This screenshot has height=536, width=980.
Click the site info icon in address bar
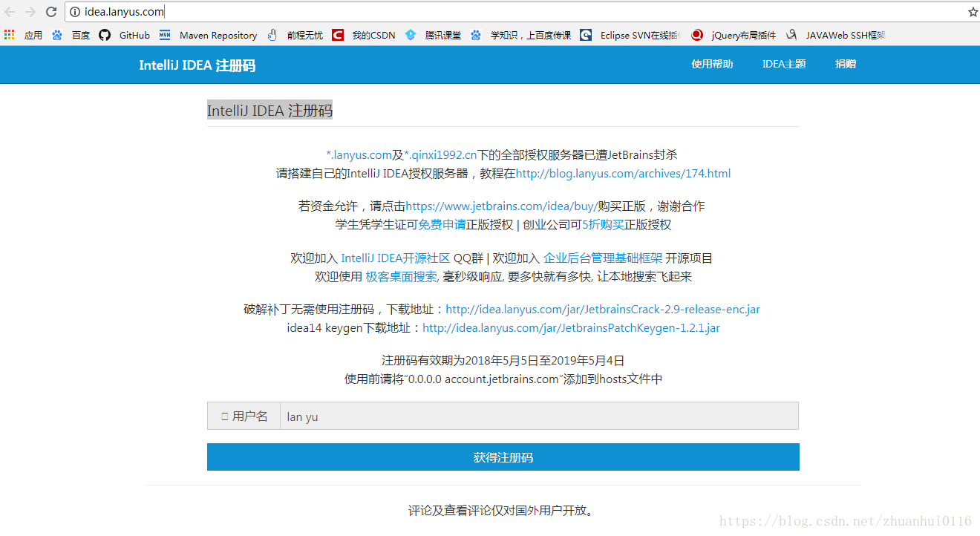75,12
